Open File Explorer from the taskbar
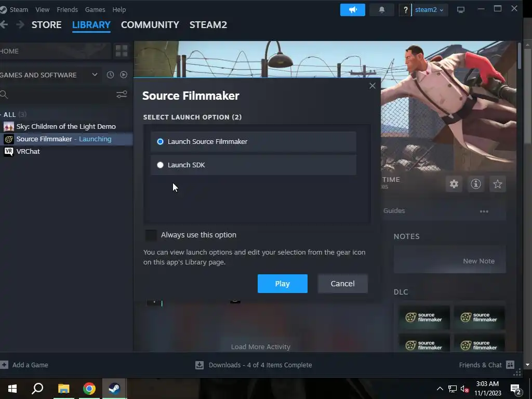This screenshot has height=399, width=532. pyautogui.click(x=63, y=389)
